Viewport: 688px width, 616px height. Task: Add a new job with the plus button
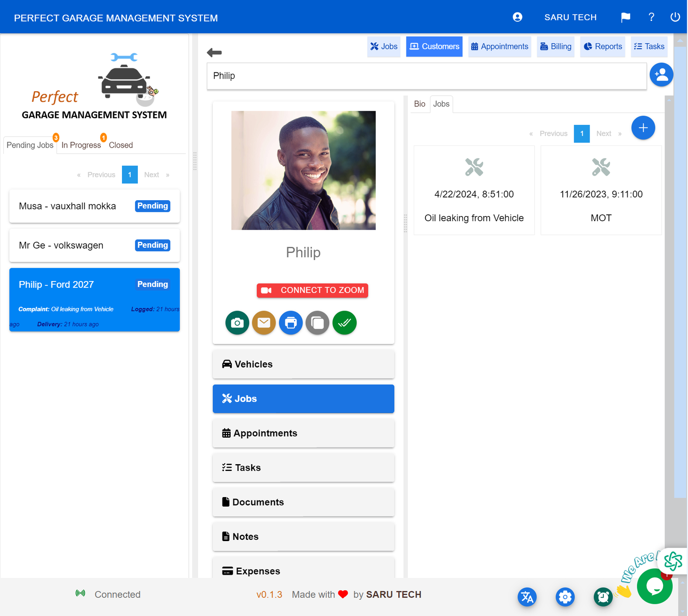tap(643, 127)
